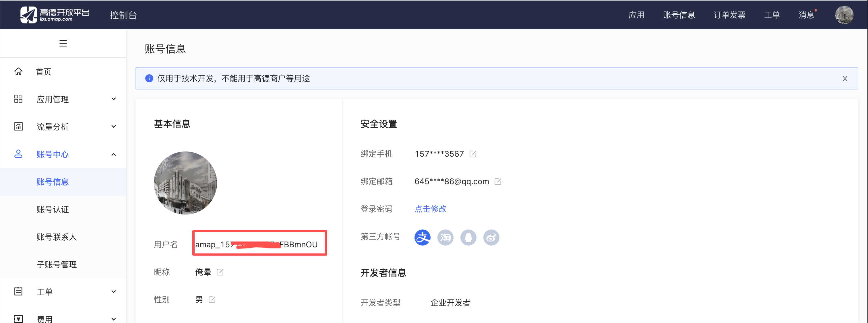Edit the bound email address
Viewport: 868px width, 323px height.
click(498, 182)
